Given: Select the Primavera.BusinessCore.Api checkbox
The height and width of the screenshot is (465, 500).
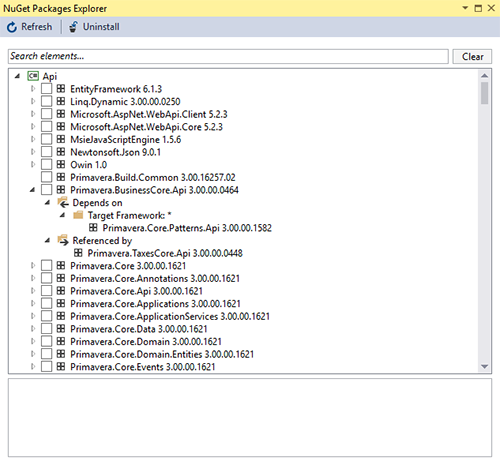Looking at the screenshot, I should [x=47, y=190].
